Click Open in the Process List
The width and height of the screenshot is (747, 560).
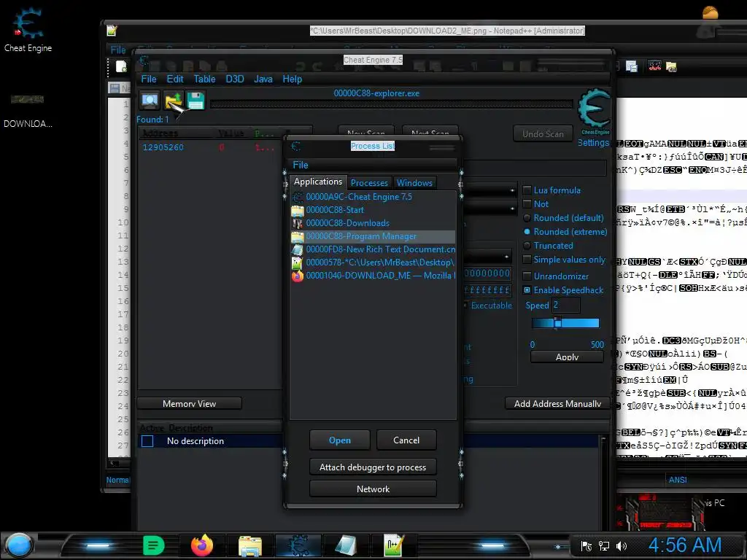[340, 440]
